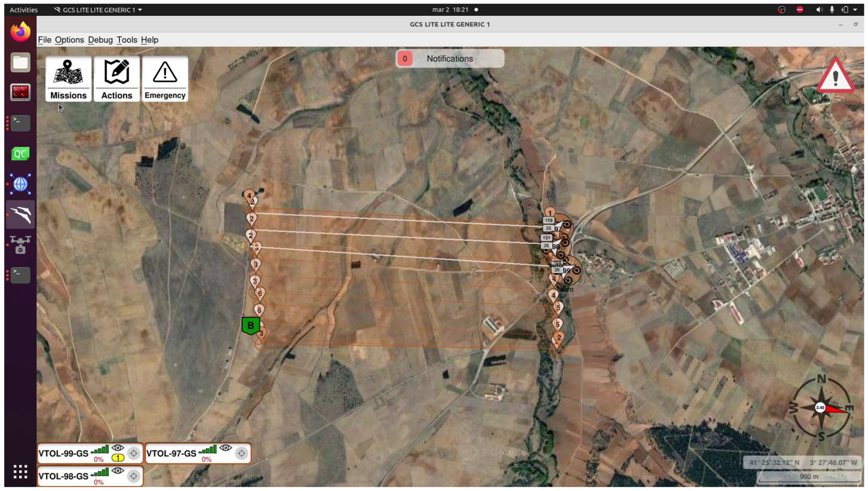Viewport: 868px width, 491px height.
Task: Open the Actions map-edit icon
Action: [x=117, y=78]
